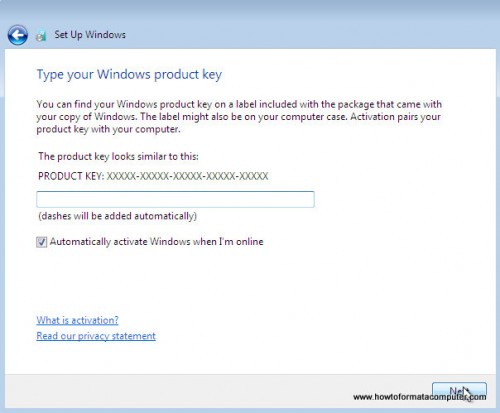Click the dashes will be added automatically note

118,216
